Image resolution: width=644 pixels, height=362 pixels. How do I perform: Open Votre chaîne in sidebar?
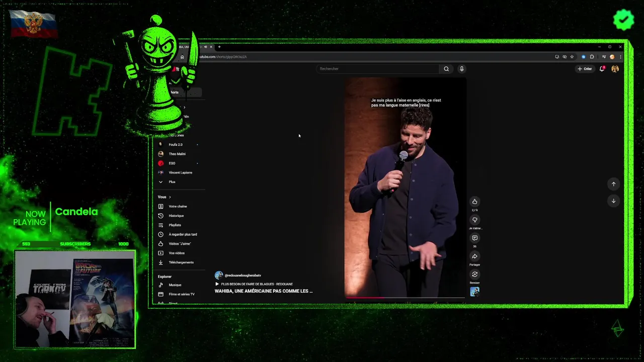point(179,207)
